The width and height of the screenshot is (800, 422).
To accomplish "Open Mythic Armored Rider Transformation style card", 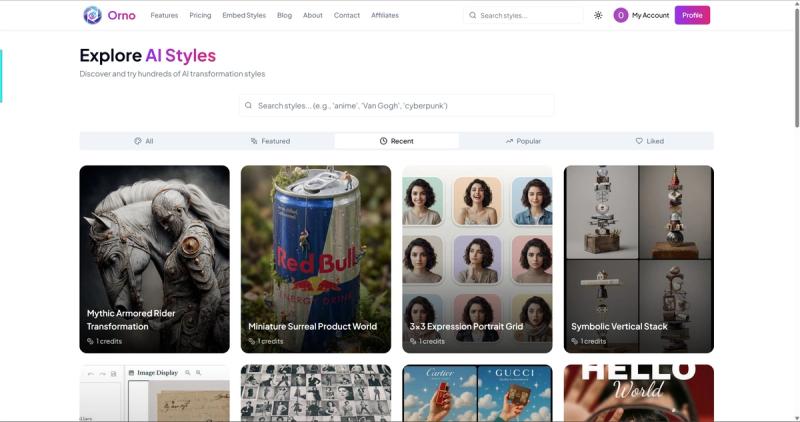I will click(155, 259).
